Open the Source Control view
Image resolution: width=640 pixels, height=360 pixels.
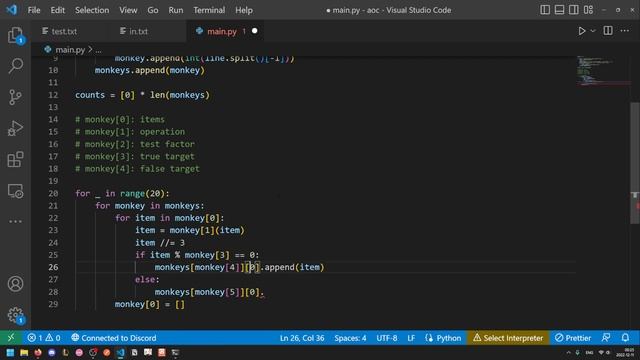click(16, 97)
